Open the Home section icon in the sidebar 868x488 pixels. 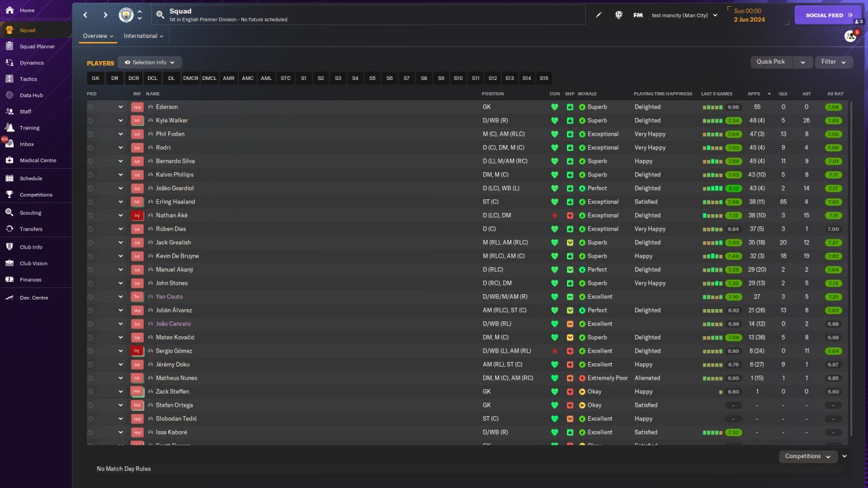9,11
